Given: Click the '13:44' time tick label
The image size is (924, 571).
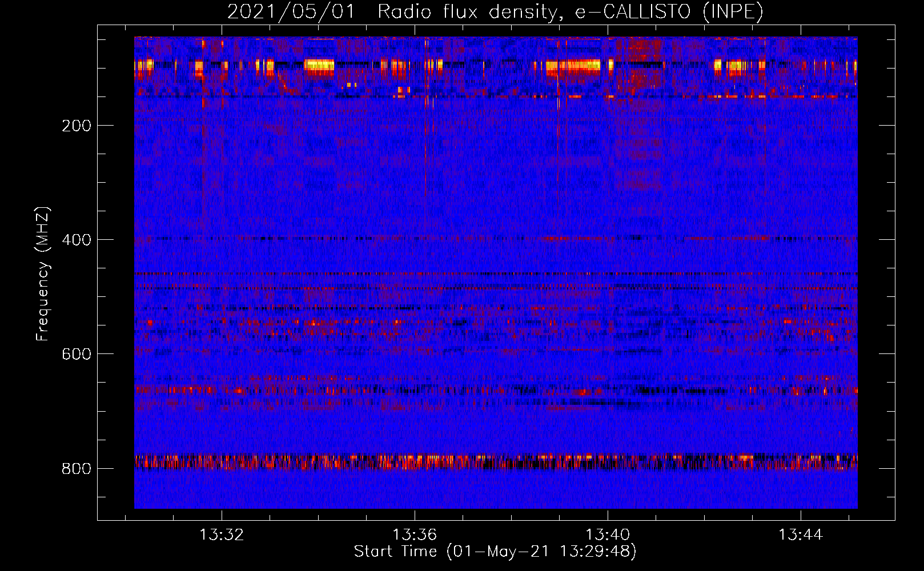Looking at the screenshot, I should click(x=801, y=534).
